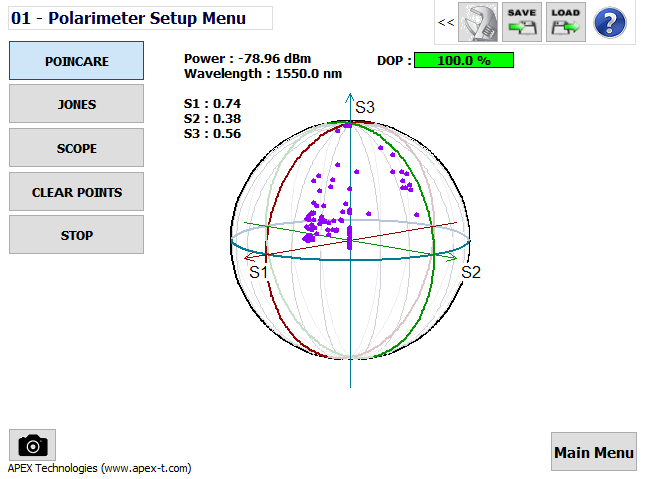
Task: Switch to the SCOPE view
Action: pos(77,148)
